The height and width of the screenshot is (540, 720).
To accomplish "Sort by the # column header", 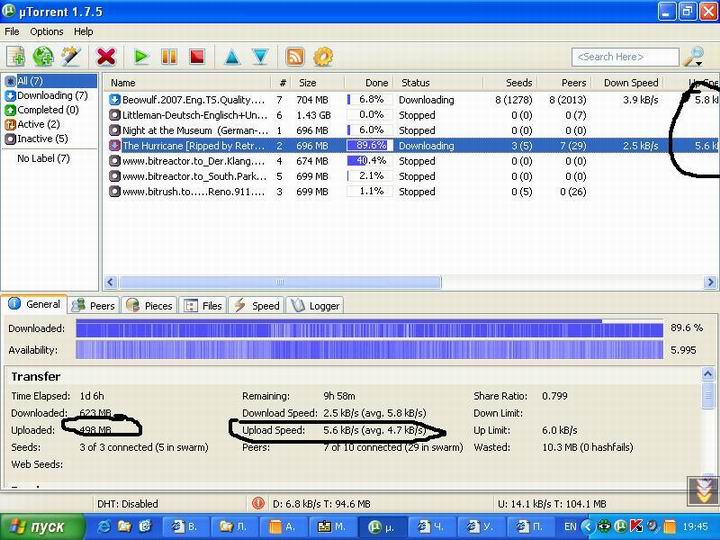I will coord(282,83).
